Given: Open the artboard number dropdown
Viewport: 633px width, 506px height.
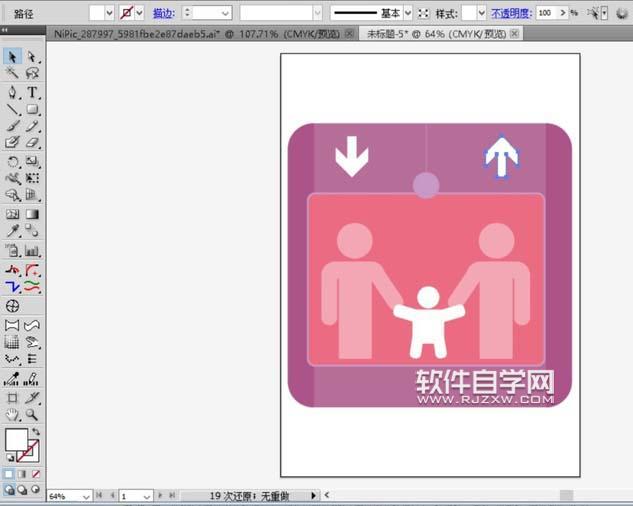Looking at the screenshot, I should point(147,496).
